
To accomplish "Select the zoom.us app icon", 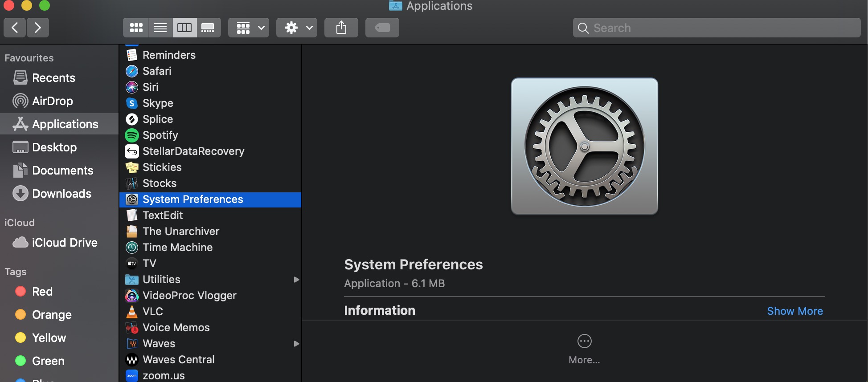I will (132, 376).
